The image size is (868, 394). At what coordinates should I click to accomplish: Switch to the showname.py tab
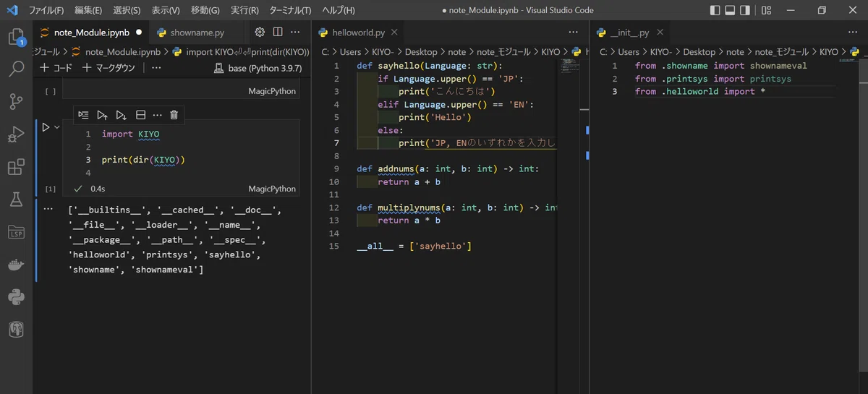click(x=197, y=33)
